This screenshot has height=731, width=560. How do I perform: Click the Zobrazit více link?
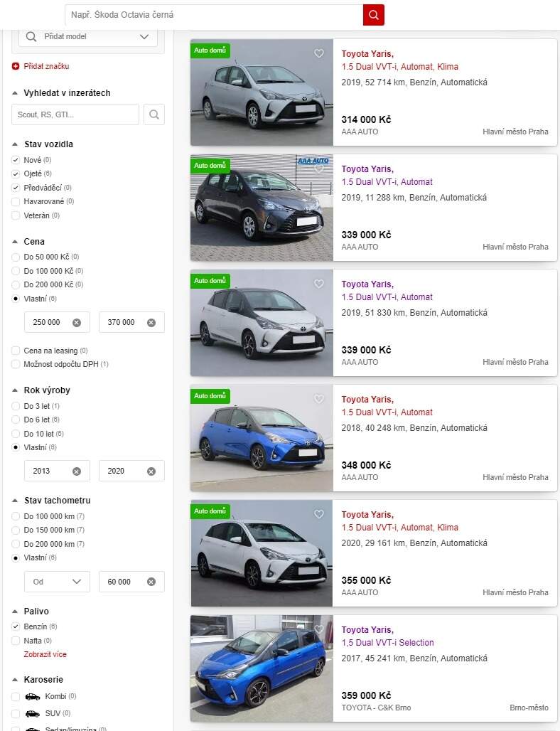tap(45, 654)
